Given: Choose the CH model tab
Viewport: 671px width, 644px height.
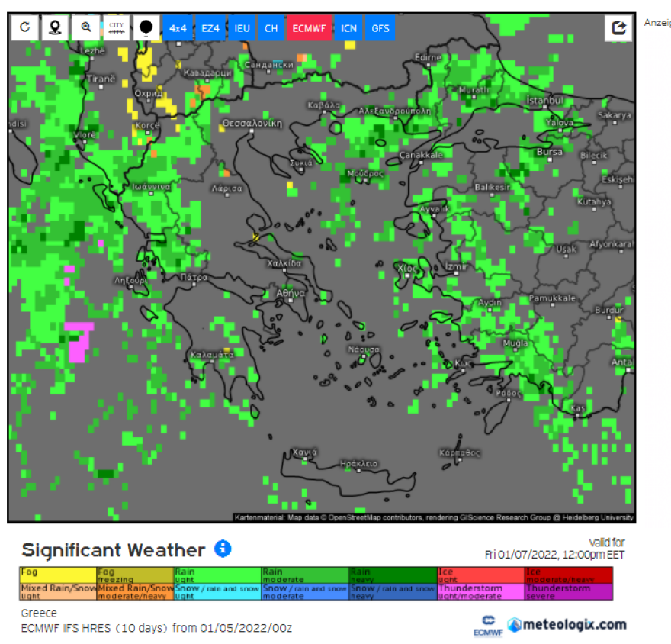Looking at the screenshot, I should tap(271, 28).
